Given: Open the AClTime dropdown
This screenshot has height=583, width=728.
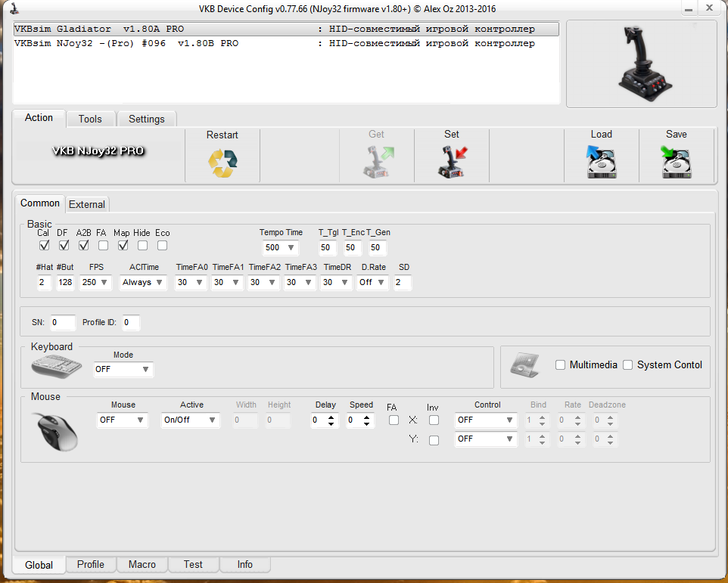Looking at the screenshot, I should pyautogui.click(x=142, y=282).
